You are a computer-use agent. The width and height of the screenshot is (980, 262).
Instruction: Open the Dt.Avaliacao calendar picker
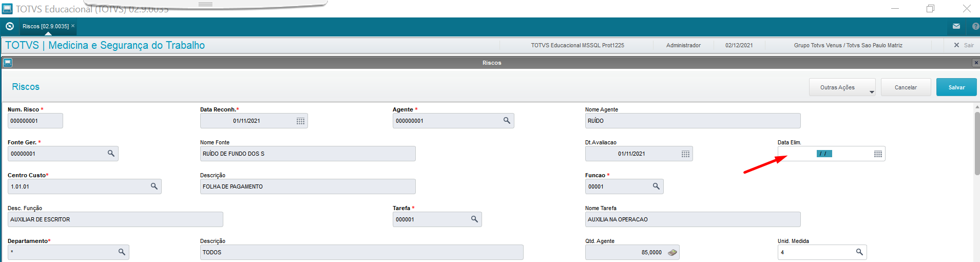685,154
